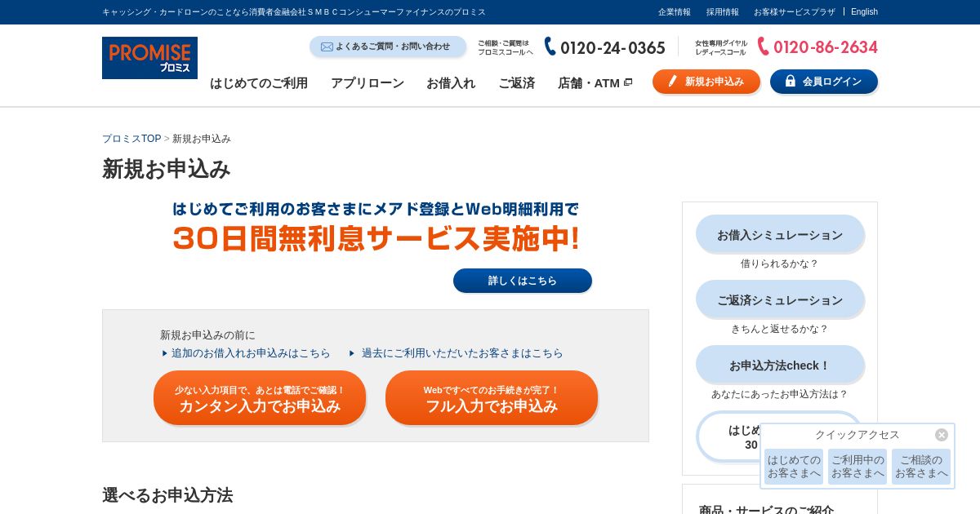Open the お借入れ menu
Image resolution: width=980 pixels, height=514 pixels.
(x=451, y=82)
